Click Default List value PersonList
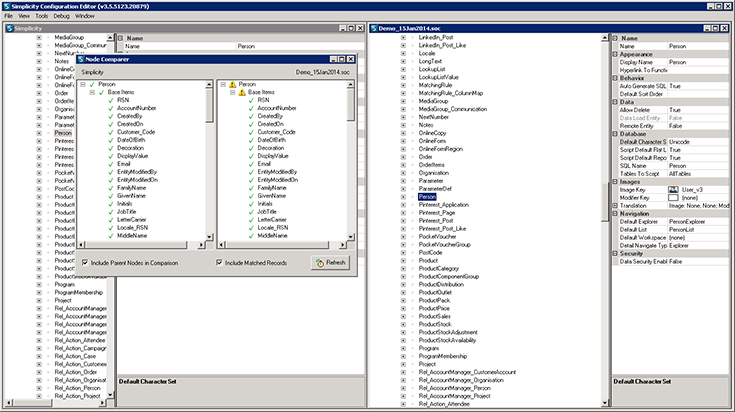The image size is (735, 412). (698, 230)
